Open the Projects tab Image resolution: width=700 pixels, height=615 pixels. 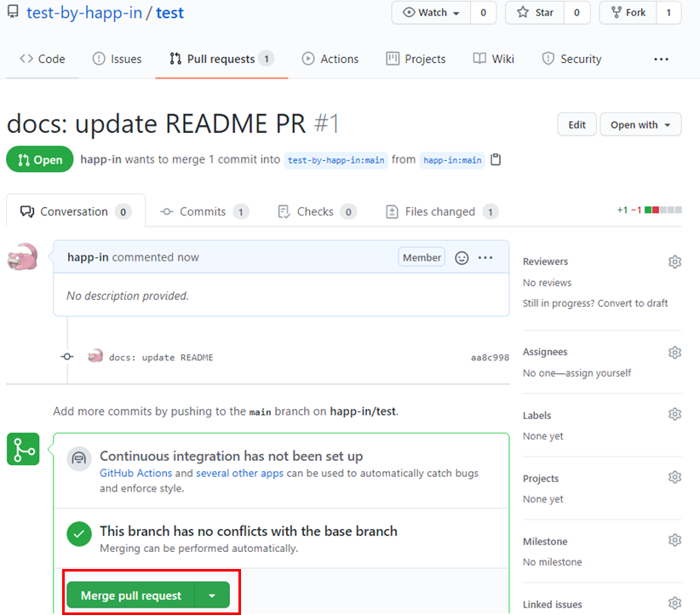[416, 59]
